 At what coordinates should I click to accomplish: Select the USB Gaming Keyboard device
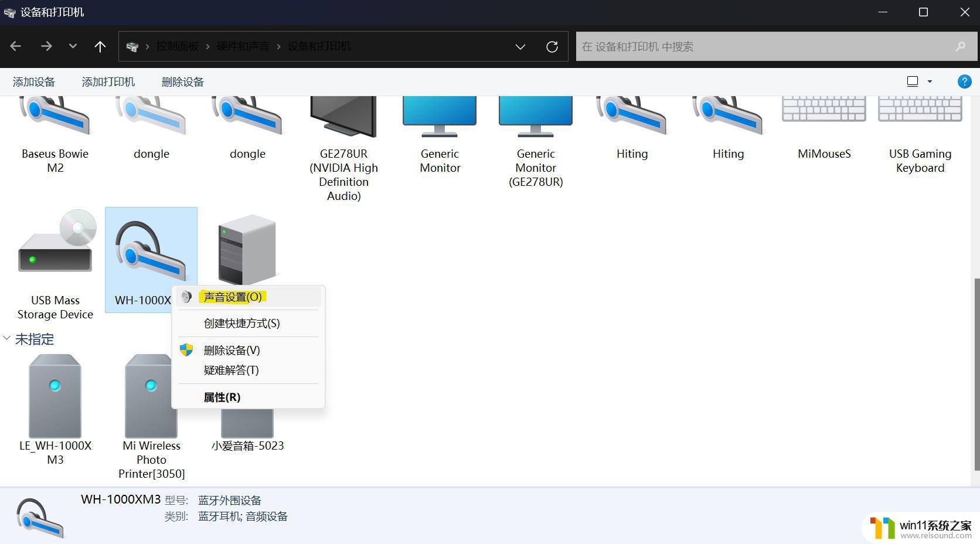[920, 136]
